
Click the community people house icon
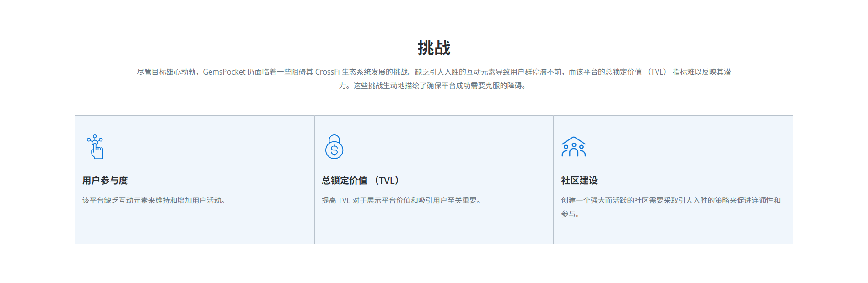[573, 147]
